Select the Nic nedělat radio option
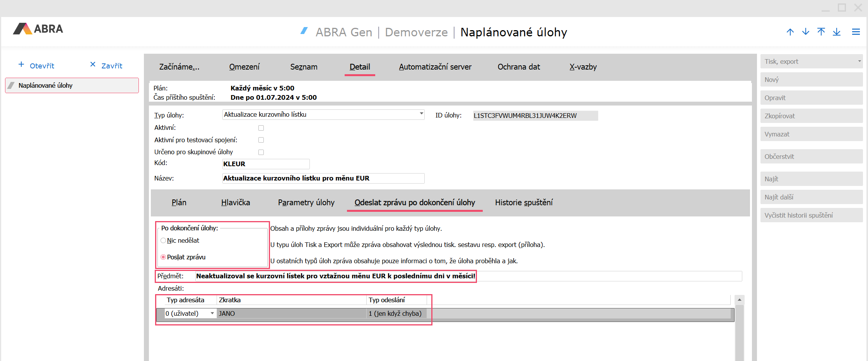868x361 pixels. [163, 240]
